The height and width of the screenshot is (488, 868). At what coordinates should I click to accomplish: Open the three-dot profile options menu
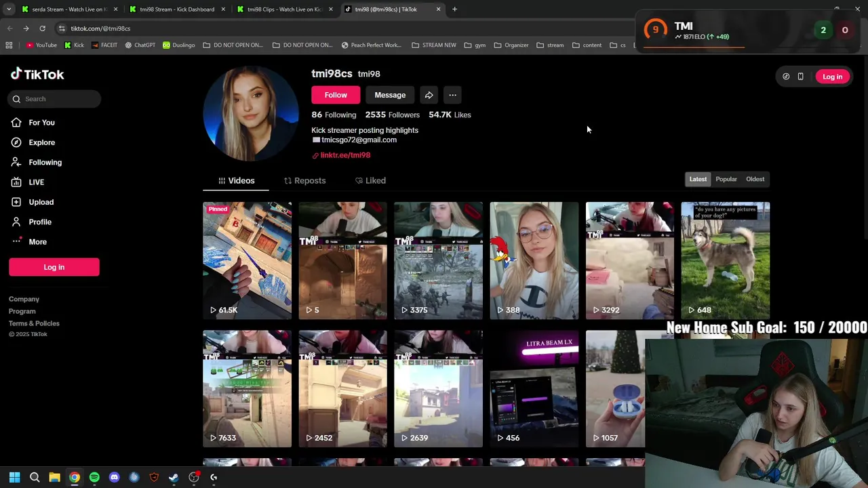point(452,95)
